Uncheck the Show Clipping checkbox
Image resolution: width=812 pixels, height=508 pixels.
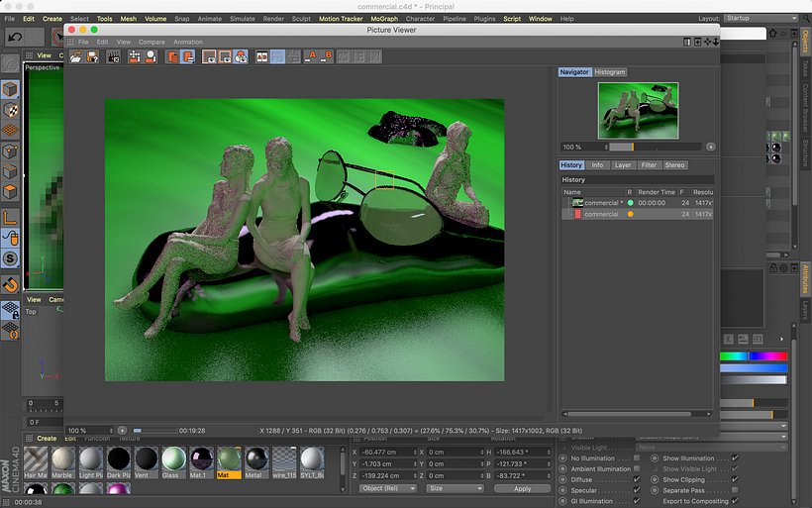735,479
